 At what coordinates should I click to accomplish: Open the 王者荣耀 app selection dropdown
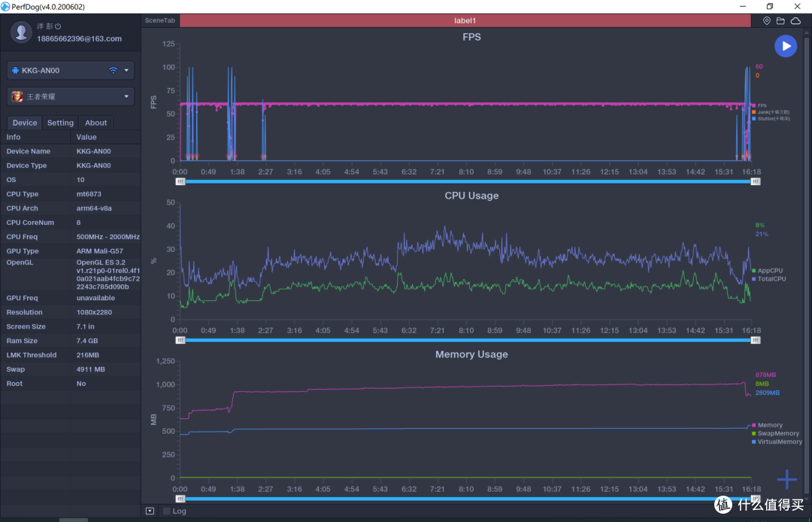(x=71, y=96)
